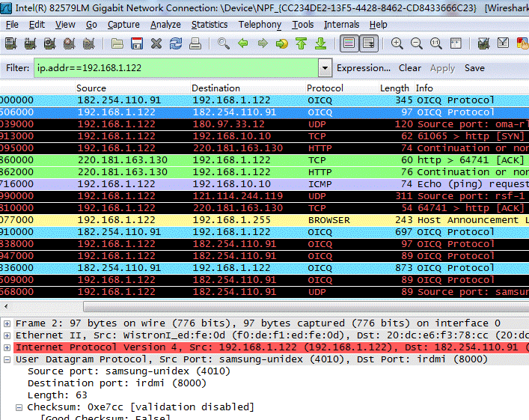Select the OICQ packet with length 345
The image size is (529, 420).
click(x=265, y=100)
